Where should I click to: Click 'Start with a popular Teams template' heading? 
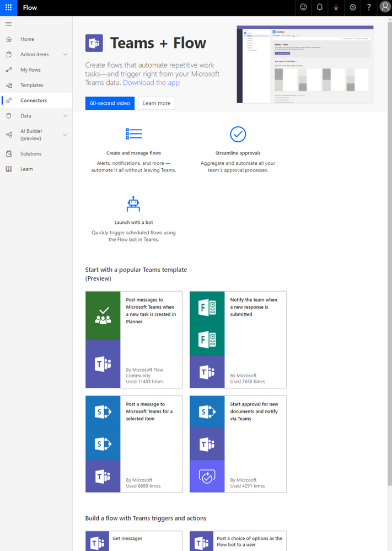(136, 274)
